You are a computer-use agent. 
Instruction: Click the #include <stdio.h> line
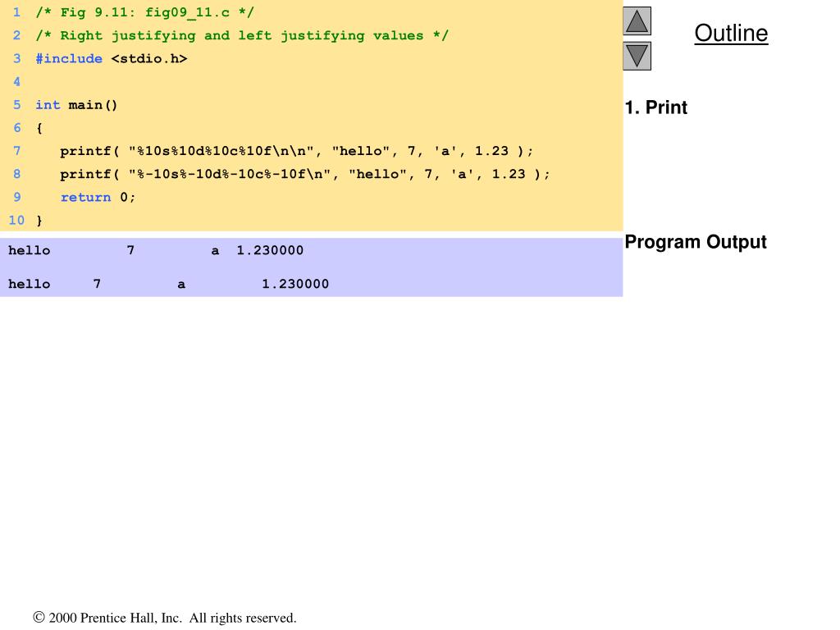(x=112, y=58)
